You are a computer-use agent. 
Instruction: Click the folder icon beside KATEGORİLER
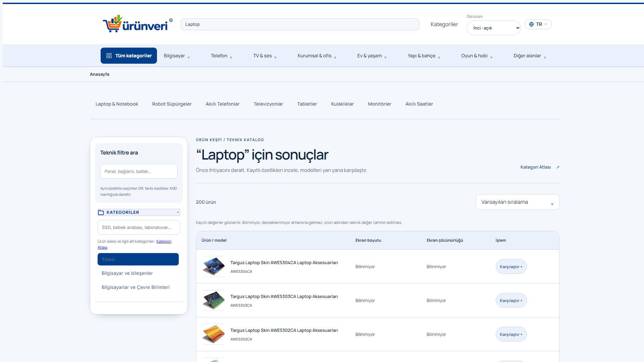(101, 213)
